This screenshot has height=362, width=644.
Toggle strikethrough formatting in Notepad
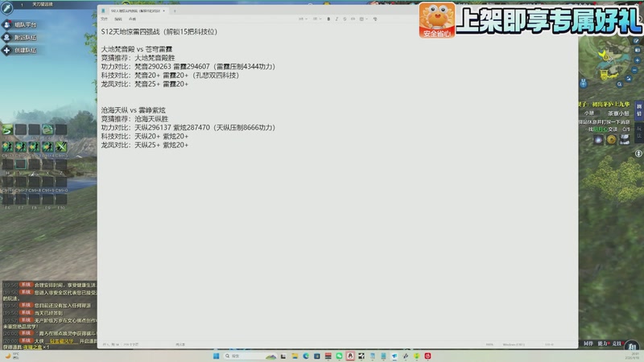coord(345,19)
